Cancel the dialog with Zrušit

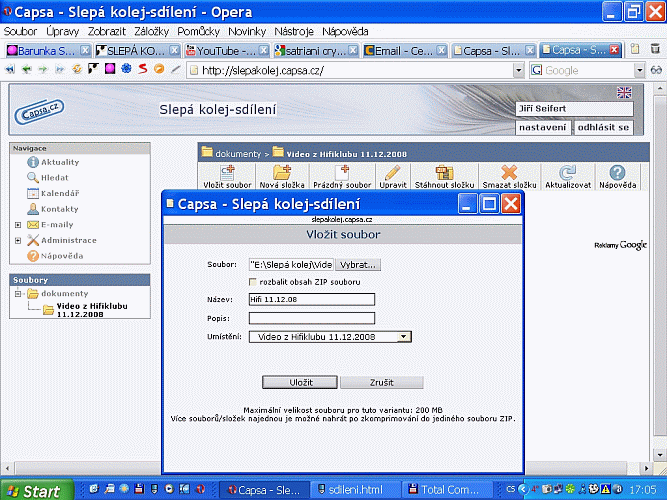pos(381,382)
